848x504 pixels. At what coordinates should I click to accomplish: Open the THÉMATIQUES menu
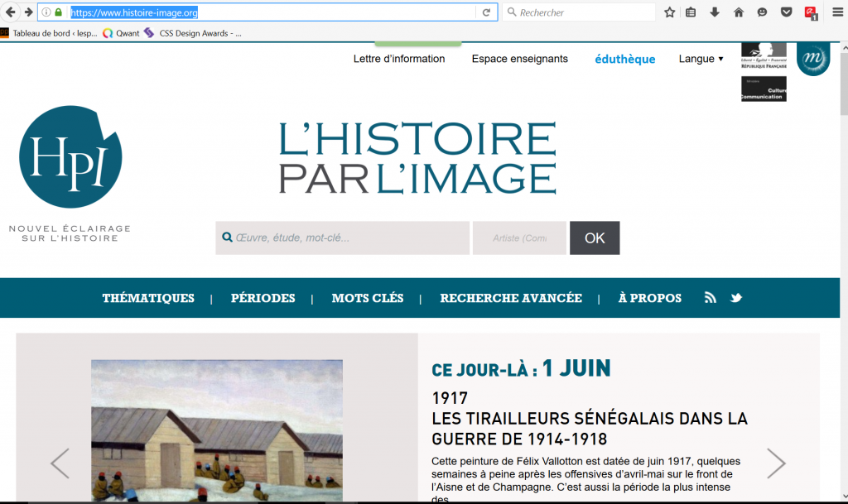point(148,298)
